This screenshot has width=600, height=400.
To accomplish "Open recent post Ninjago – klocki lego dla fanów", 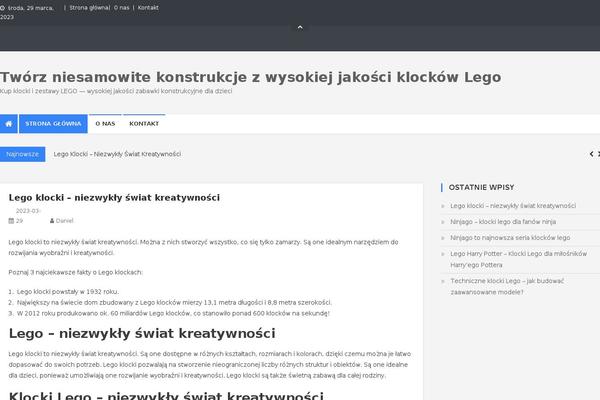I will [503, 222].
